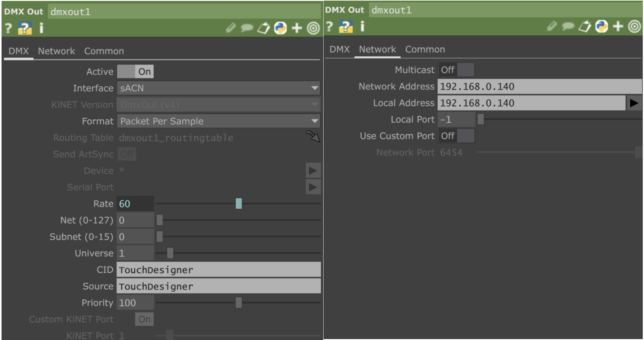Viewport: 644px width, 340px height.
Task: Click the clipboard copy icon in right panel
Action: [584, 26]
